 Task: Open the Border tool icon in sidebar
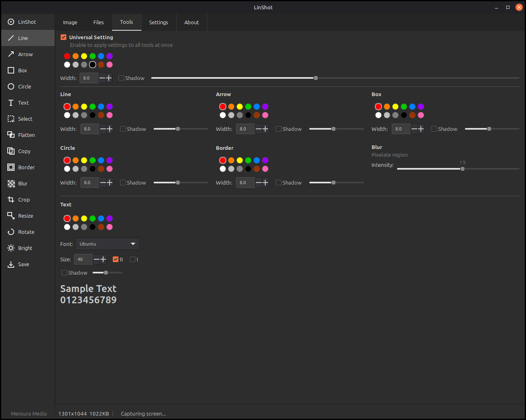[11, 167]
